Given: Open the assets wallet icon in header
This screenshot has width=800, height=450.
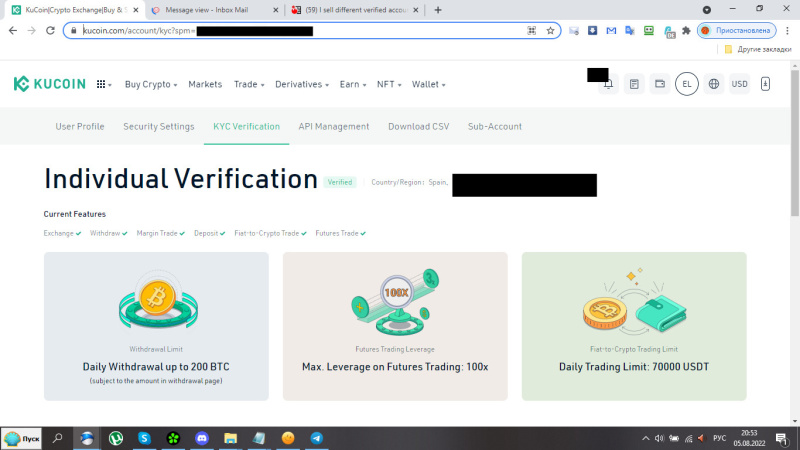Looking at the screenshot, I should (x=659, y=85).
